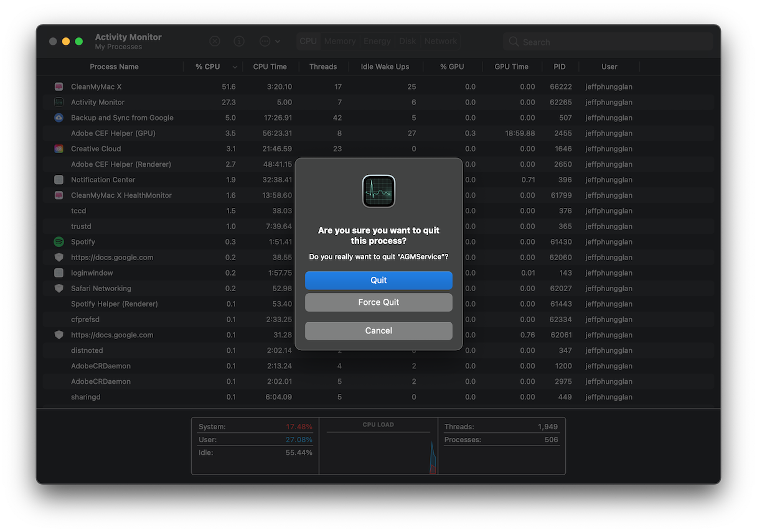Click the loginwindow process icon

coord(59,273)
